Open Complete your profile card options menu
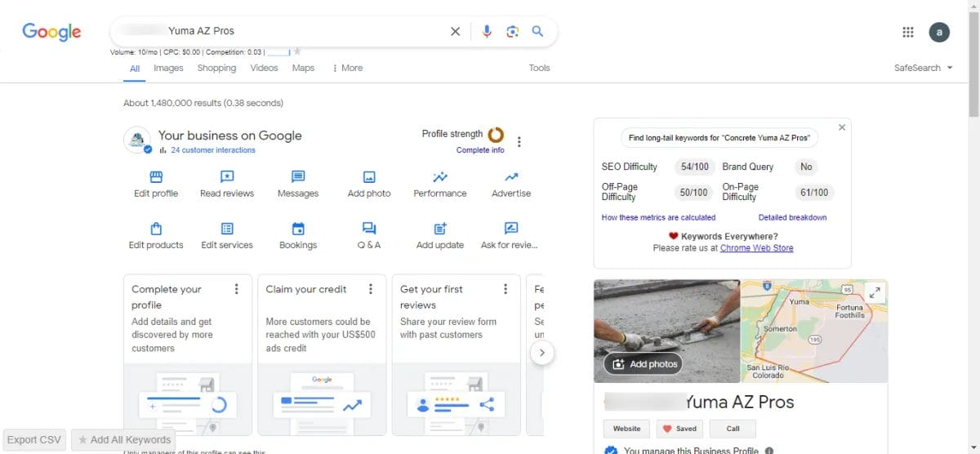 point(237,289)
